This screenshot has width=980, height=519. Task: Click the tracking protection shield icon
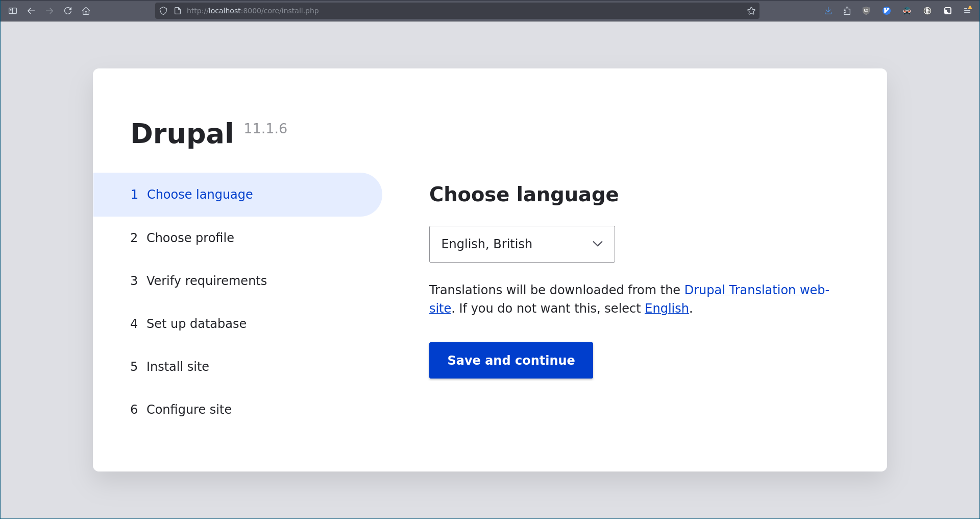[x=163, y=11]
